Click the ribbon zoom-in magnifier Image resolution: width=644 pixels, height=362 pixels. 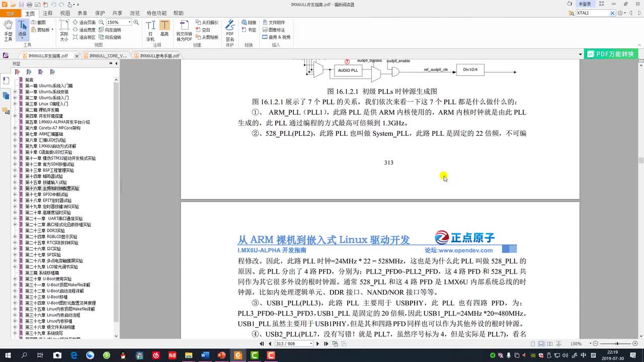(x=137, y=22)
